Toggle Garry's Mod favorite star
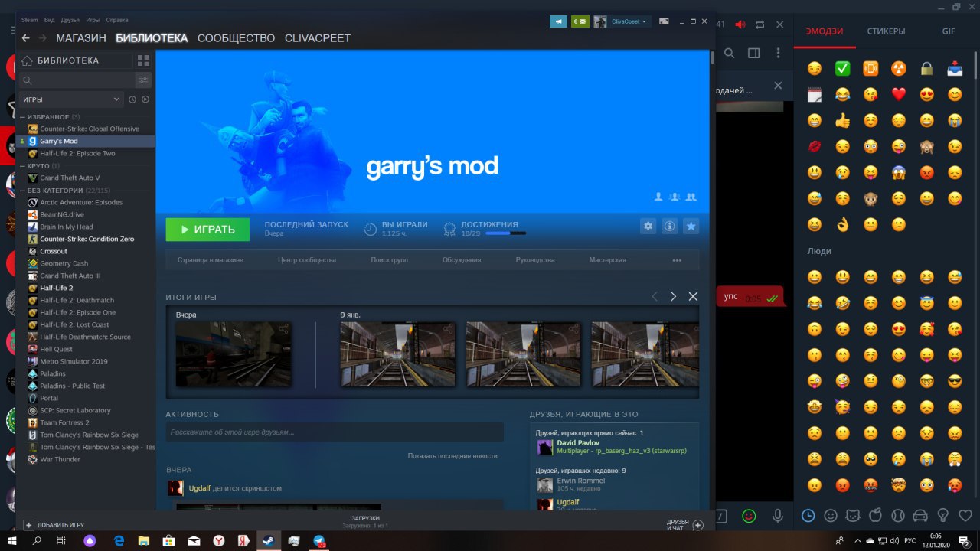This screenshot has width=980, height=551. [x=691, y=227]
